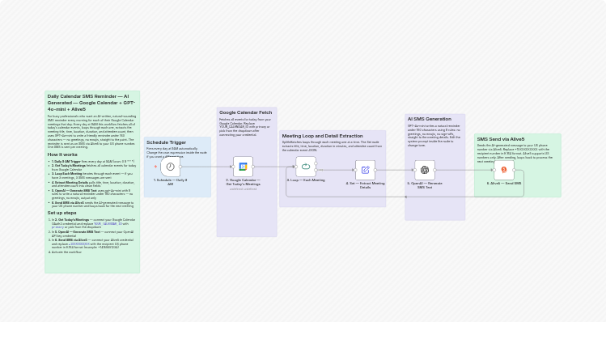The width and height of the screenshot is (606, 364).
Task: Click the '5. OpenAI — Generate SMS Text' label
Action: point(425,185)
